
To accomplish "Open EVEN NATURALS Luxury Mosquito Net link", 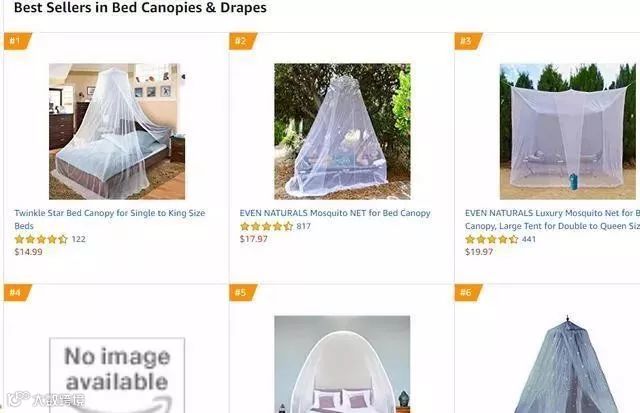I will 552,219.
